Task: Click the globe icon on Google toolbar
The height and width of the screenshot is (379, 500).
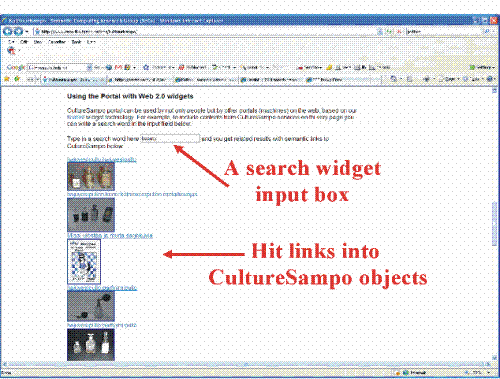Action: [x=109, y=67]
